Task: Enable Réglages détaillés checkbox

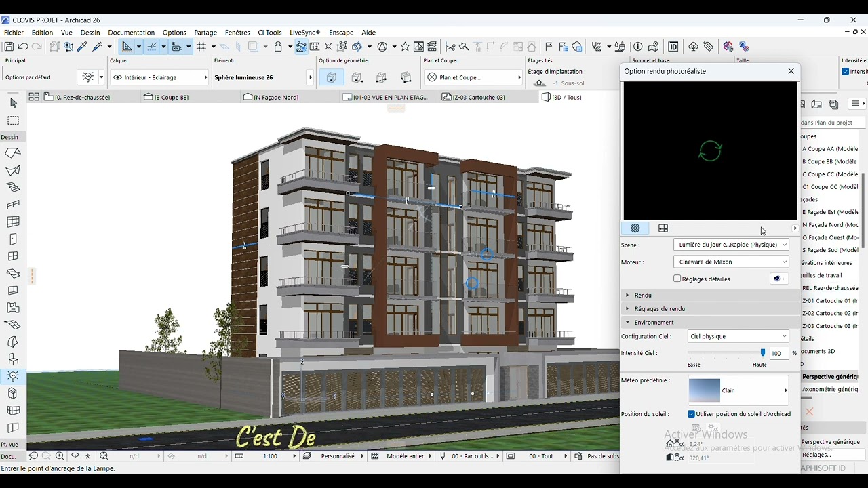Action: [x=677, y=279]
